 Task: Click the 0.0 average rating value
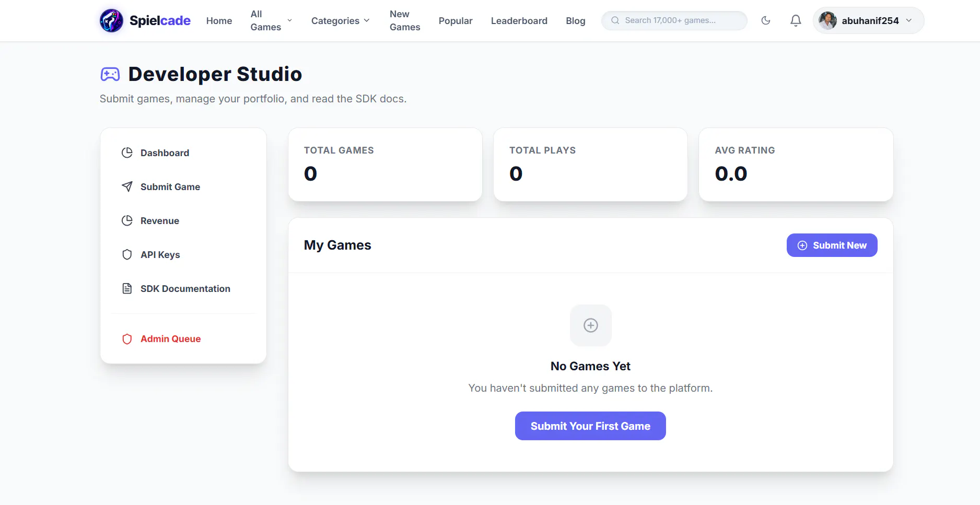coord(731,173)
